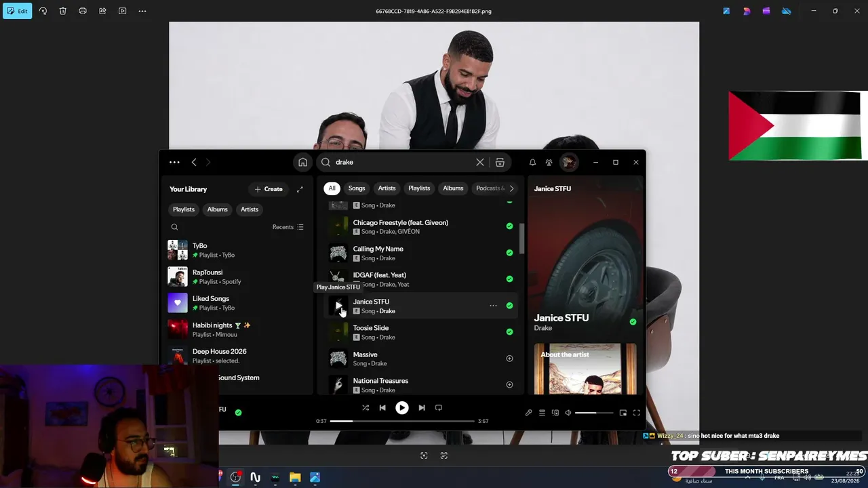
Task: Skip to next track
Action: click(422, 408)
